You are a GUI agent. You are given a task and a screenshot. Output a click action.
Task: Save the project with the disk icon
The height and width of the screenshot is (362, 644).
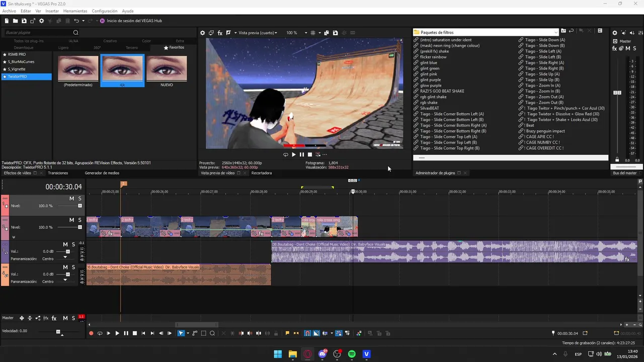tap(24, 21)
